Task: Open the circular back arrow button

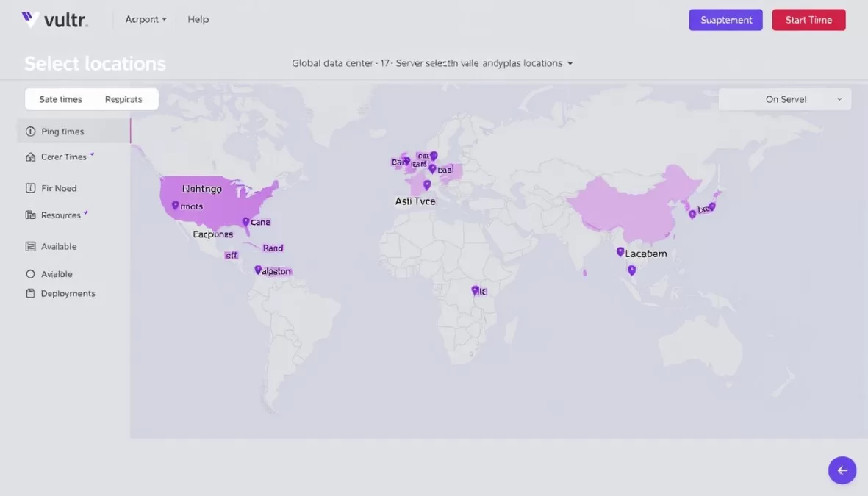Action: [842, 470]
